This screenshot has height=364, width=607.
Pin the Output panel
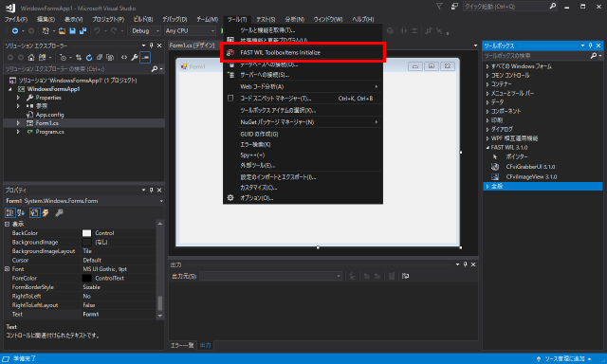tap(466, 264)
